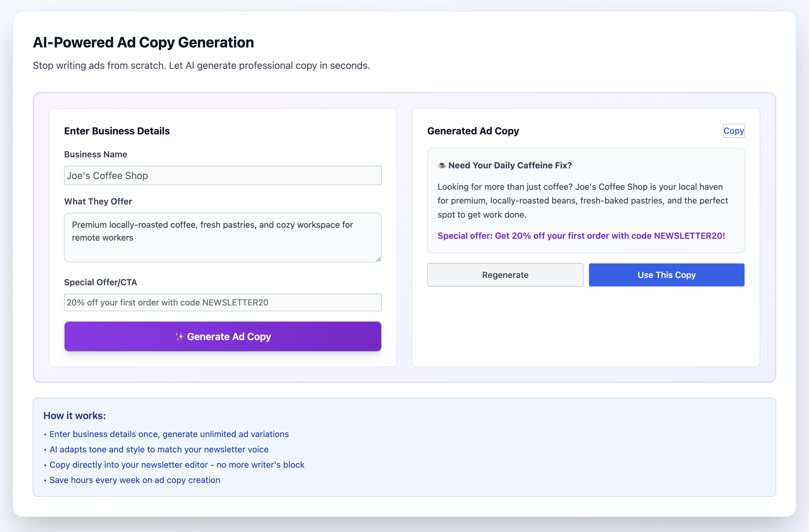Viewport: 809px width, 532px height.
Task: Click the purple special offer line
Action: point(581,235)
